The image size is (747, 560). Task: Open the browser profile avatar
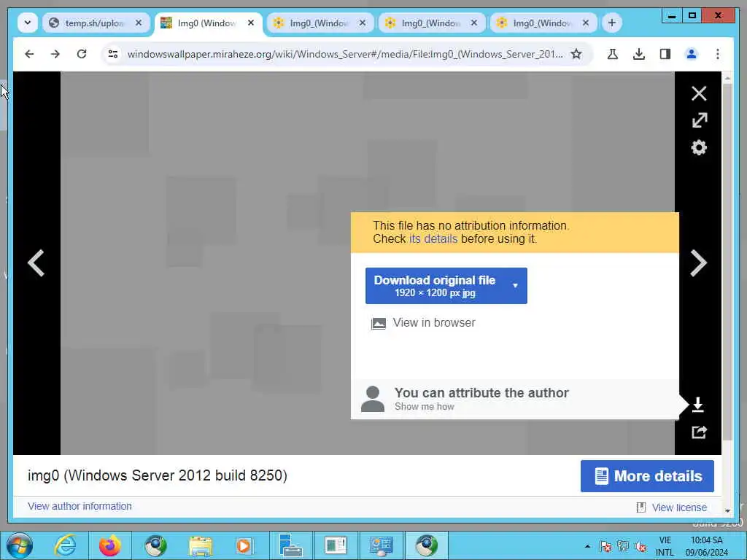pos(692,54)
